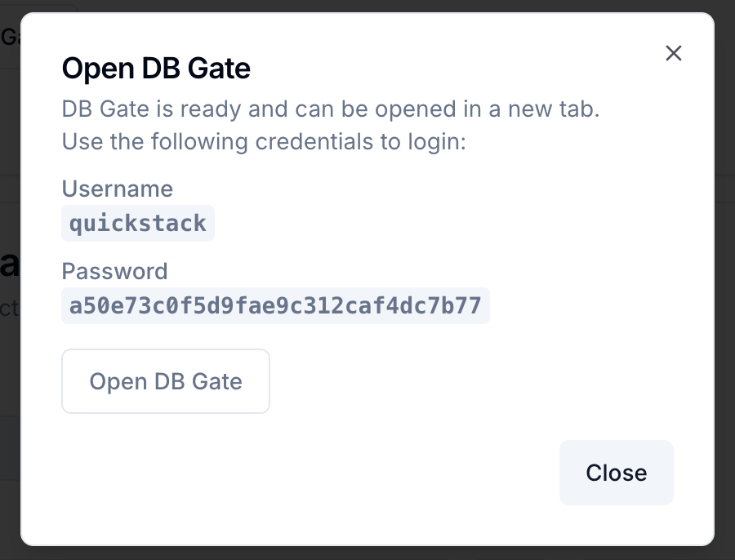Select the quickstack username value
Screen dimensions: 735x560
pos(138,224)
